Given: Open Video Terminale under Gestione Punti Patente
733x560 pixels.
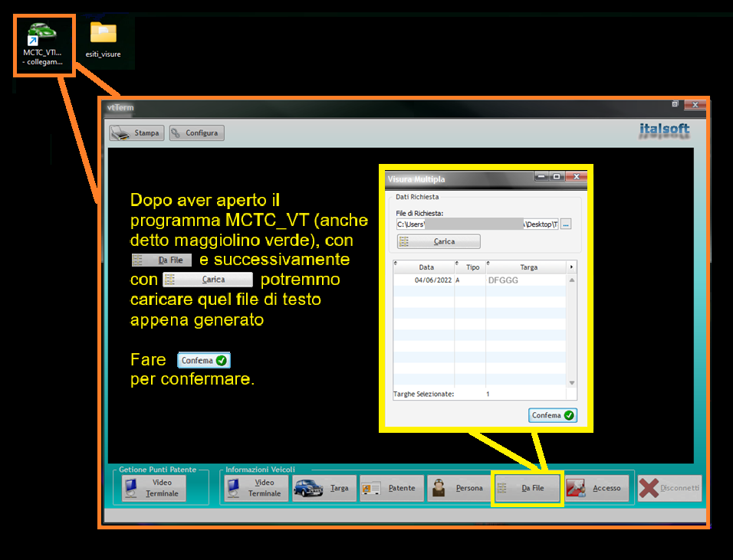Looking at the screenshot, I should (x=153, y=488).
